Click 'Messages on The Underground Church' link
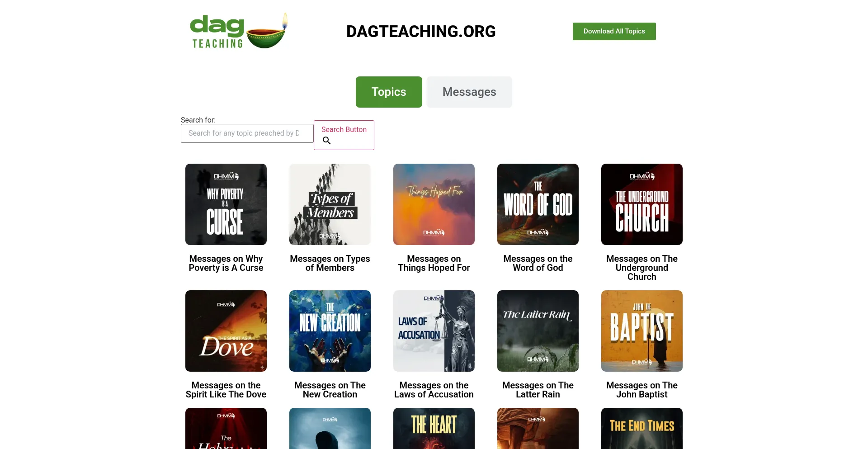This screenshot has width=868, height=449. coord(642,268)
